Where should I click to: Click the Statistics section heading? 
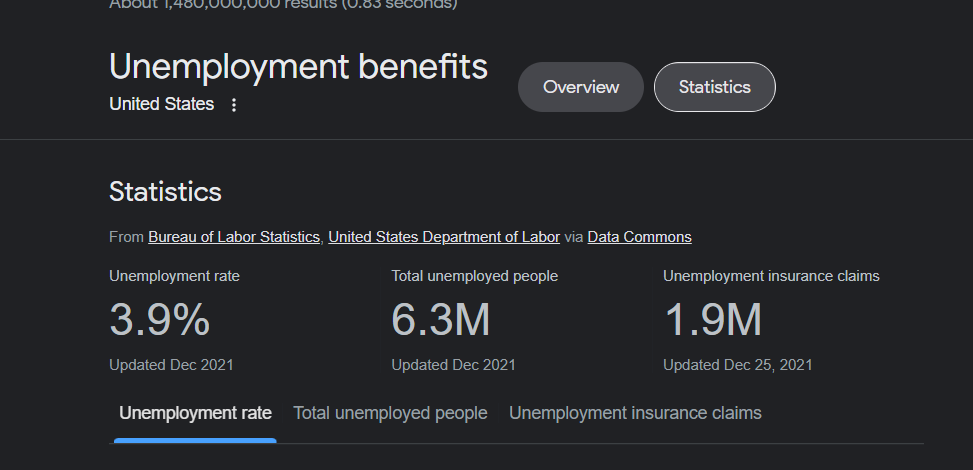tap(165, 191)
